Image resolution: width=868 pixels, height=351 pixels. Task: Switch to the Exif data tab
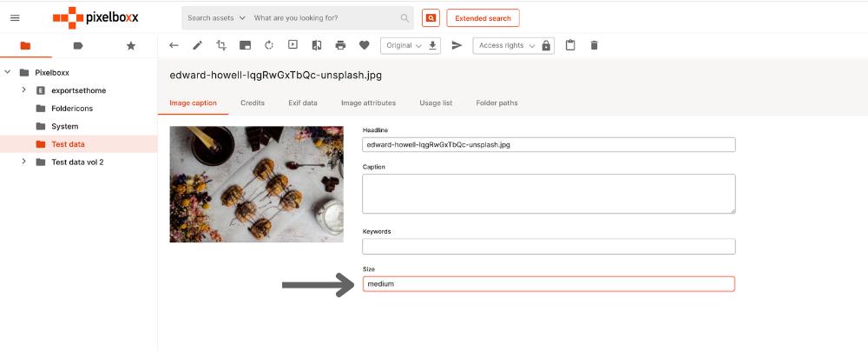coord(303,103)
